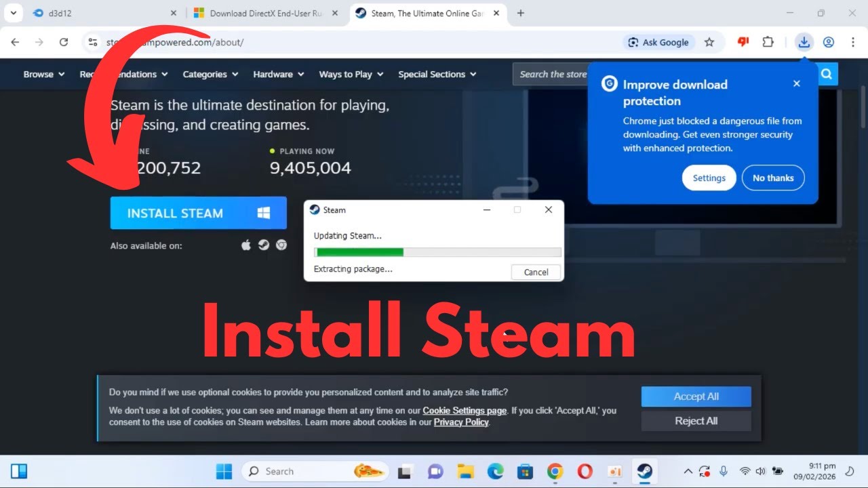Click the Windows taskbar search box
868x488 pixels.
pyautogui.click(x=315, y=471)
